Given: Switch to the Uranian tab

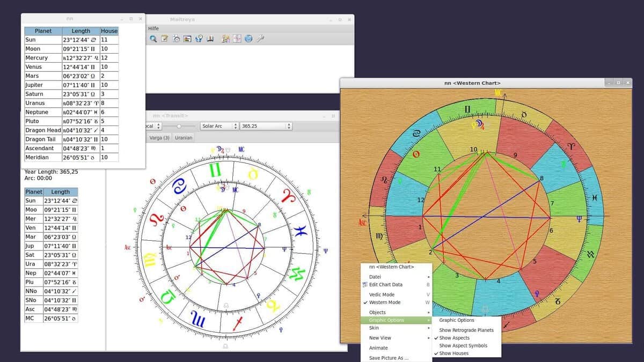Looking at the screenshot, I should tap(184, 138).
